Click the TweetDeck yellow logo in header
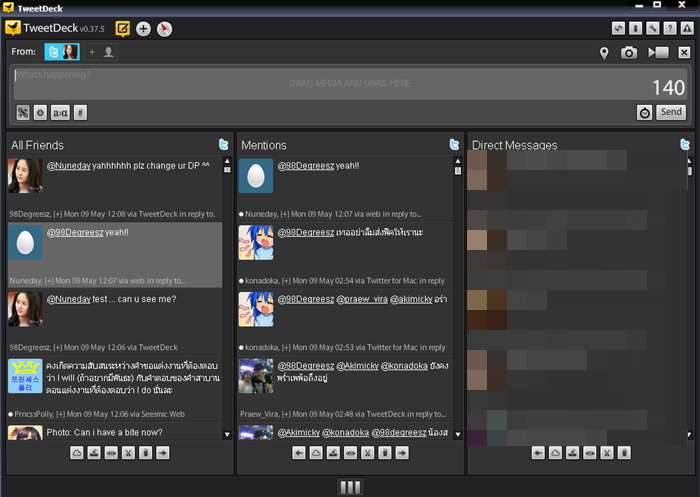 coord(12,28)
